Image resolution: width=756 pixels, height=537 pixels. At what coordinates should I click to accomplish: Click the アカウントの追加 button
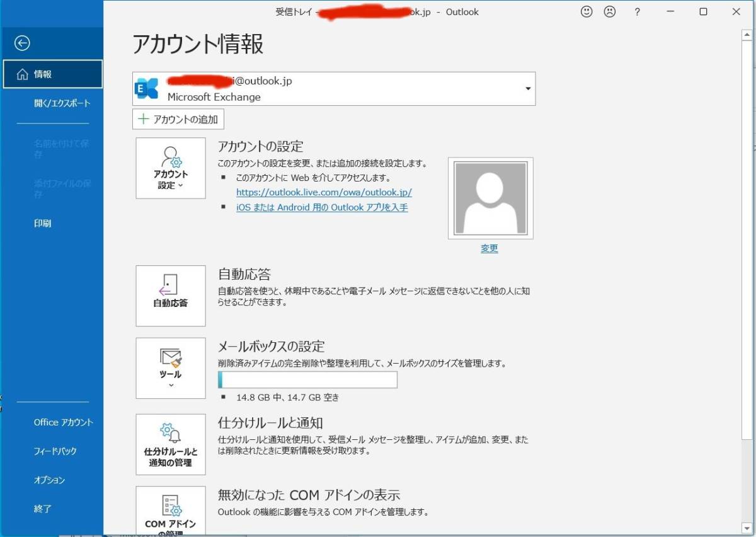point(178,119)
